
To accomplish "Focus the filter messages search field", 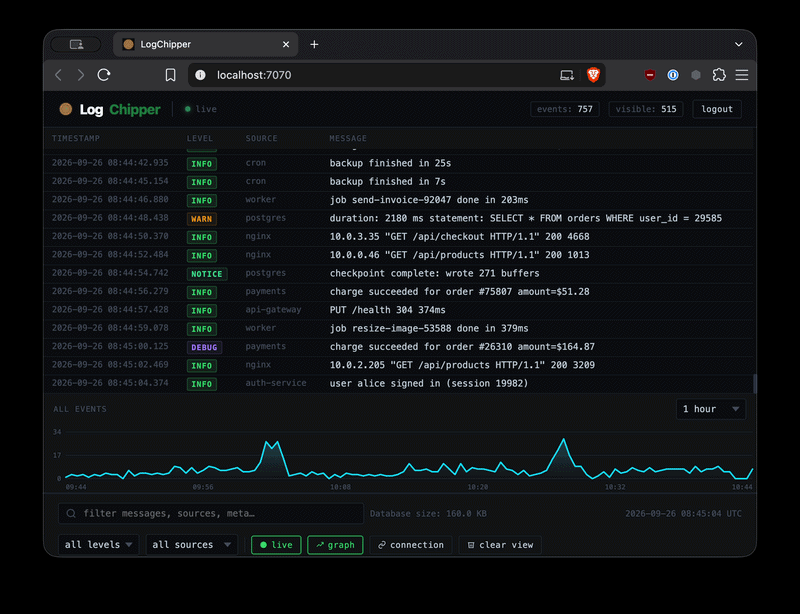I will 211,513.
